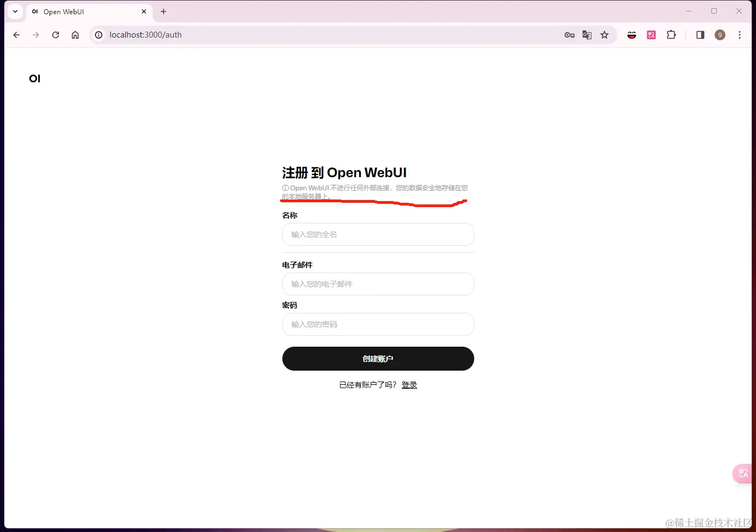Click the address bar URL

click(146, 35)
